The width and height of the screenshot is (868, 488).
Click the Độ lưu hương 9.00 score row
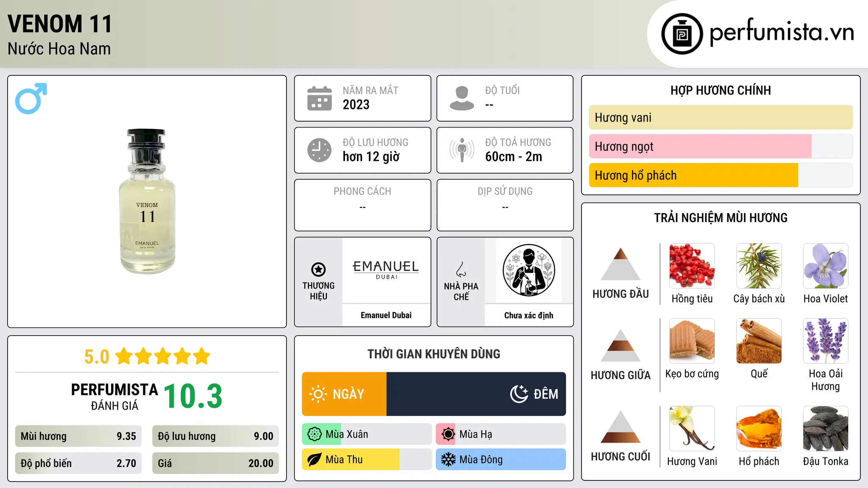(x=216, y=436)
